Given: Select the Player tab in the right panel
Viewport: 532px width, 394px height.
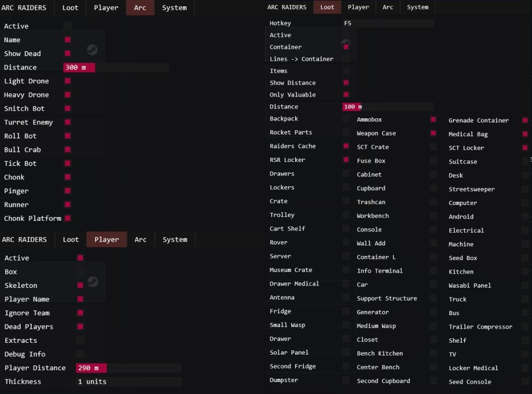Looking at the screenshot, I should click(358, 7).
